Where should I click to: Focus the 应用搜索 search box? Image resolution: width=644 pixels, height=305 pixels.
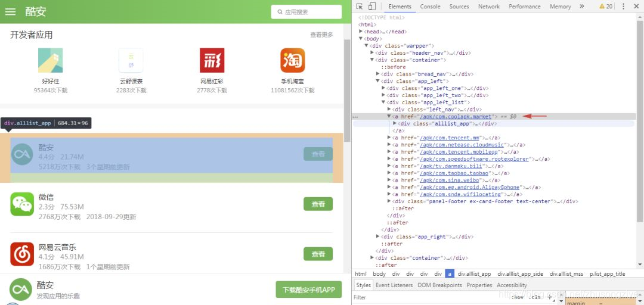pyautogui.click(x=306, y=12)
